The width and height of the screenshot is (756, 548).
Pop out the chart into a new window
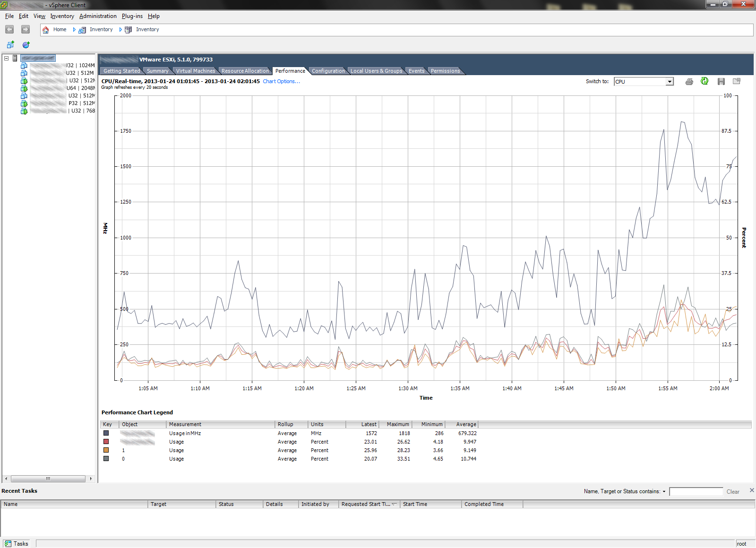(x=737, y=81)
